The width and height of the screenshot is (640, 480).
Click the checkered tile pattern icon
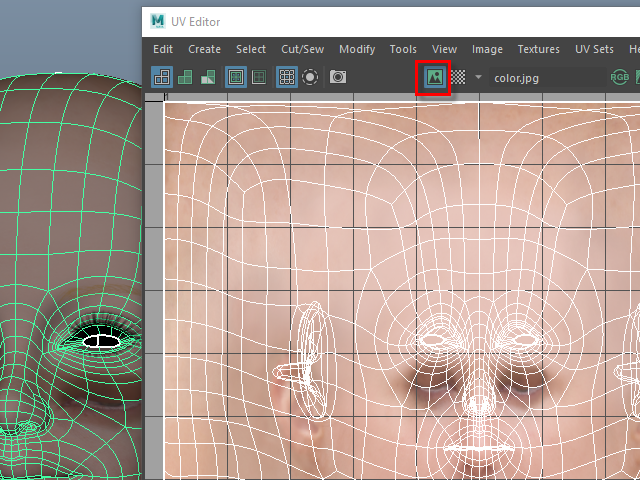point(458,77)
